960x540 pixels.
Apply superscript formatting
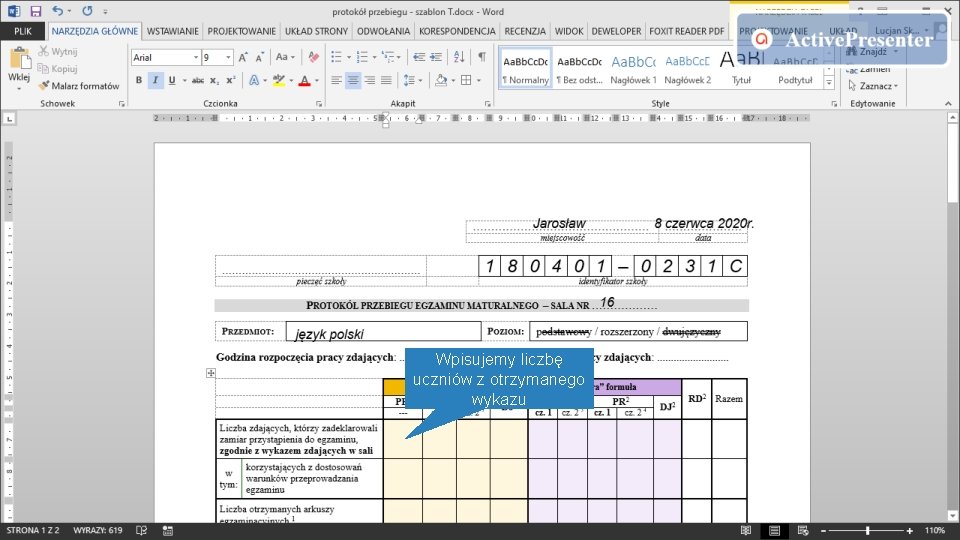(231, 80)
